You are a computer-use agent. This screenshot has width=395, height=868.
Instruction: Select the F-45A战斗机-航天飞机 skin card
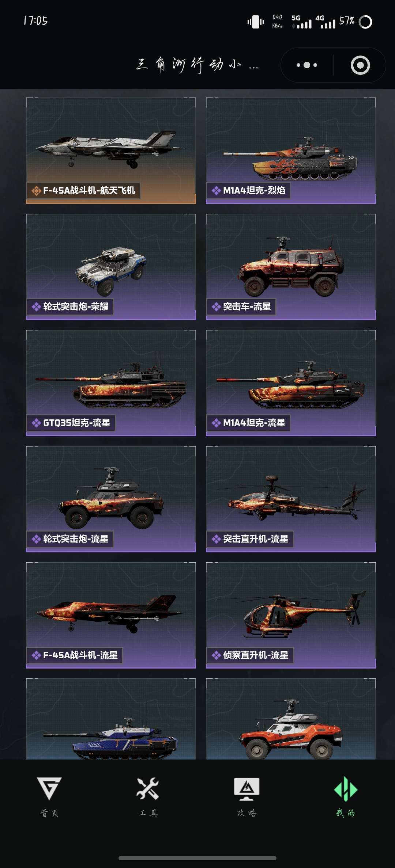coord(111,151)
